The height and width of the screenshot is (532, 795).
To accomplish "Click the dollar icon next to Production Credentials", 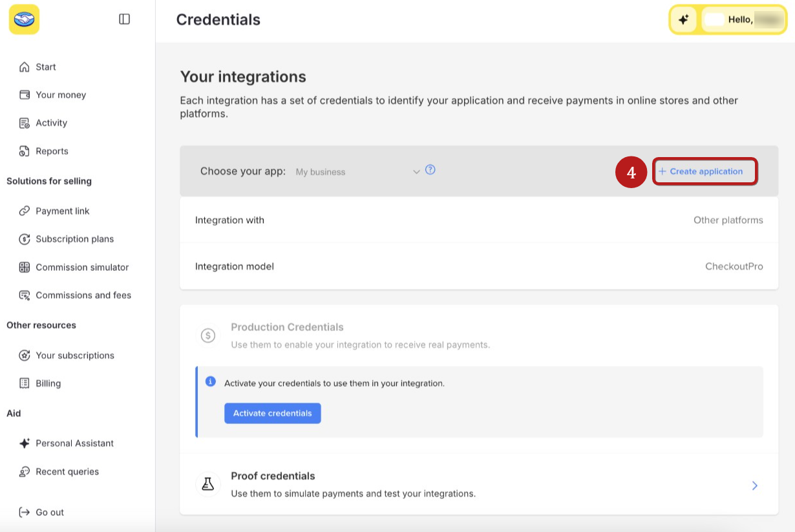I will coord(208,335).
